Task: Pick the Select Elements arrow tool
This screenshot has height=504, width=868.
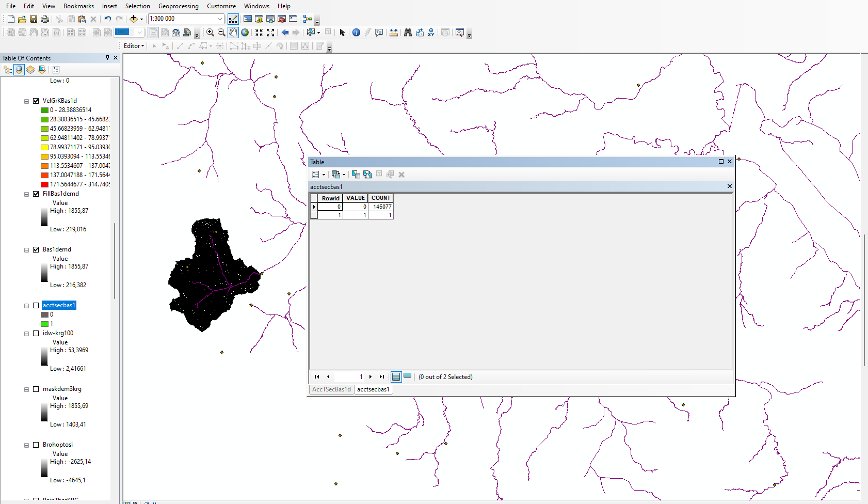Action: [x=342, y=33]
